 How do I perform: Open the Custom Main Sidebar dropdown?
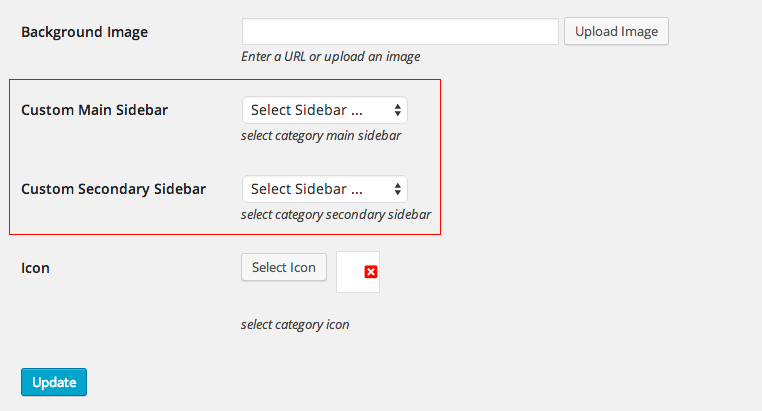(324, 110)
